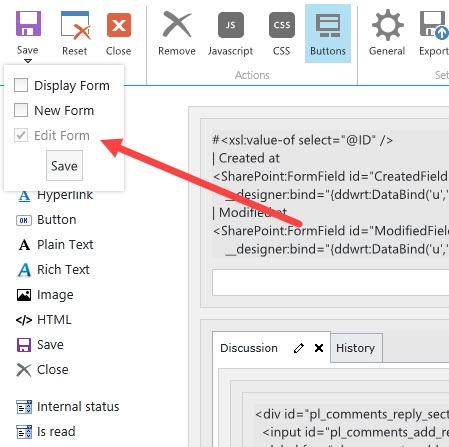The height and width of the screenshot is (447, 449).
Task: Select the Close control in the sidebar list
Action: 42,370
